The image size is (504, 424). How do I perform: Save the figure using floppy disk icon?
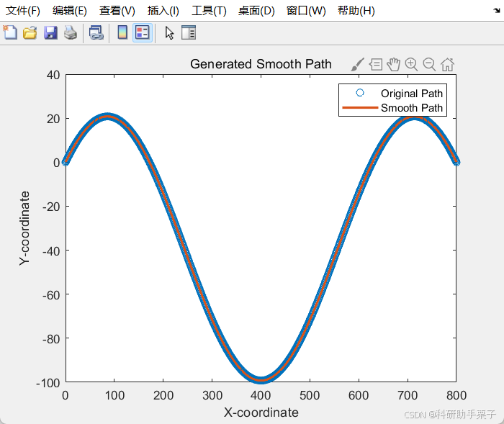pos(50,33)
